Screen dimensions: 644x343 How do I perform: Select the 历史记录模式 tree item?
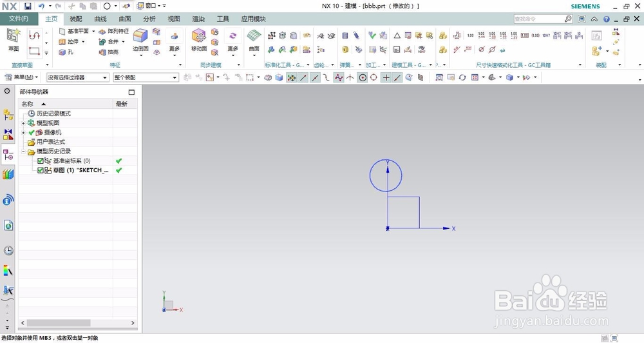point(54,113)
